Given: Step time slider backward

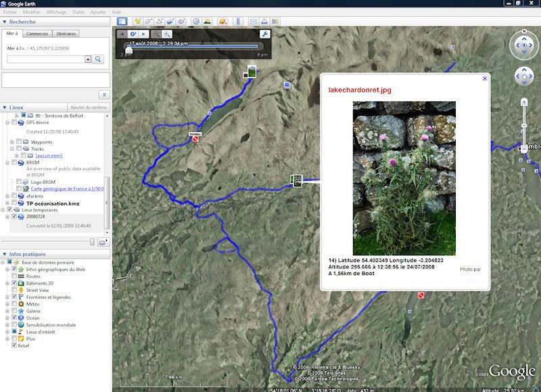Looking at the screenshot, I should click(122, 34).
